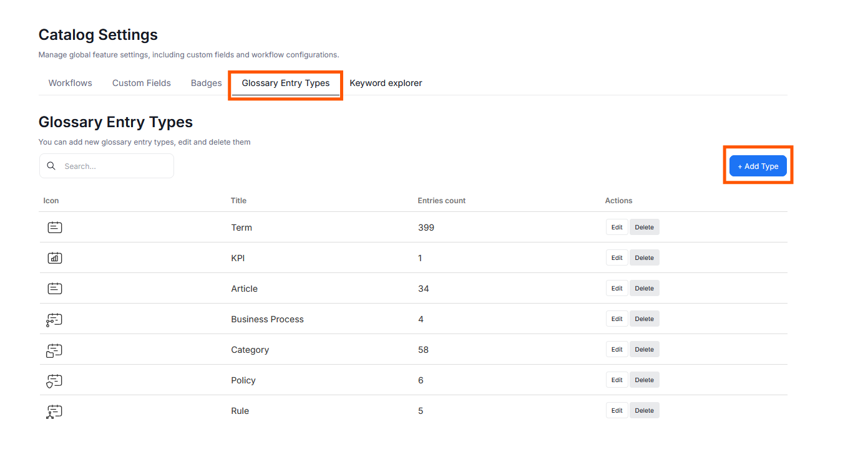868x475 pixels.
Task: Click the Policy shield icon
Action: (x=54, y=381)
